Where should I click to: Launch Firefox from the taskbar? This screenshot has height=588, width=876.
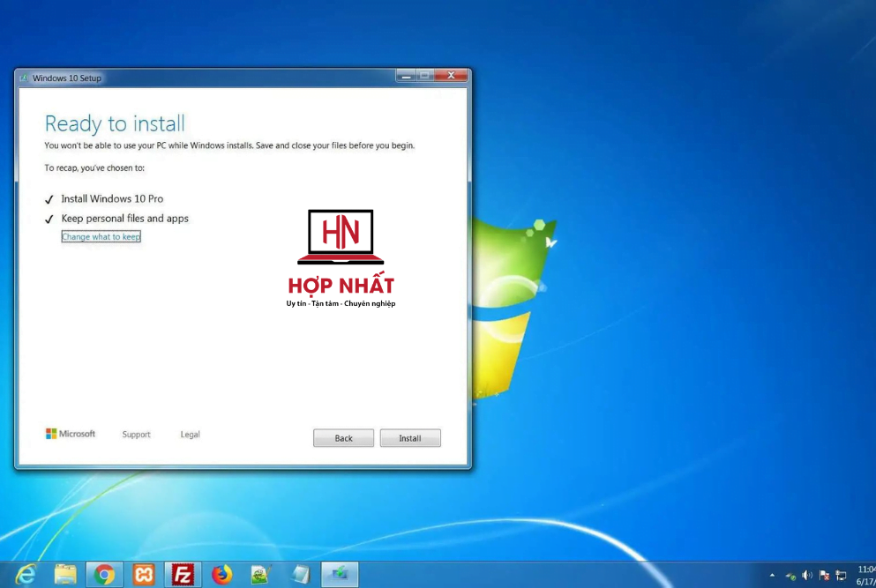[222, 575]
